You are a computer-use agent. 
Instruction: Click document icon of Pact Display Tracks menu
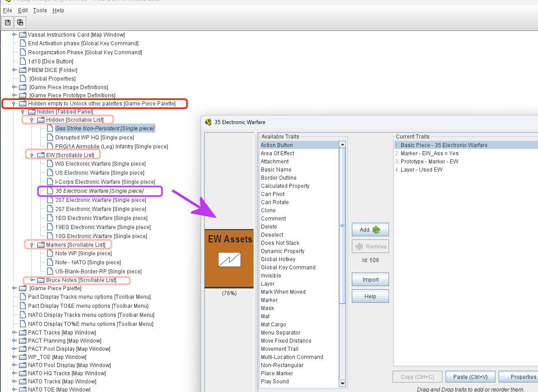click(x=23, y=296)
